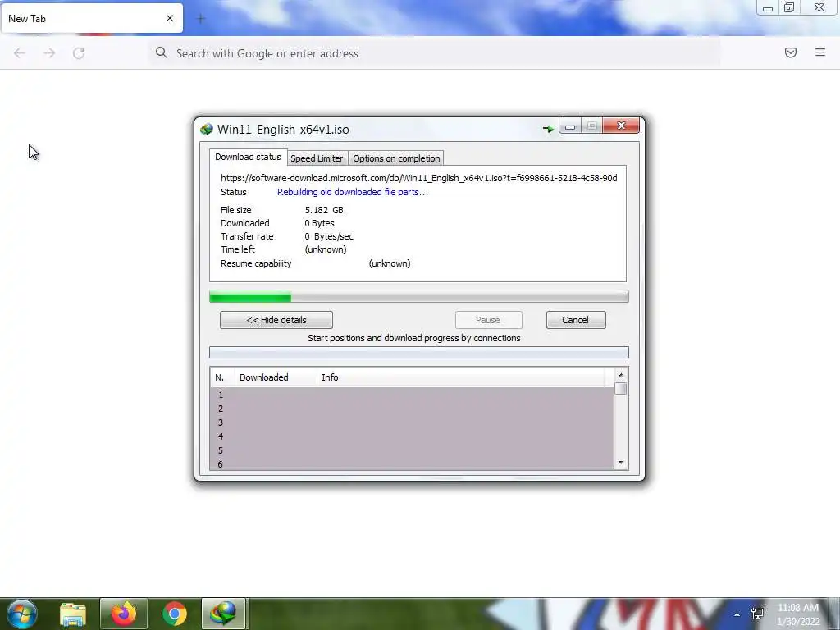840x630 pixels.
Task: Click the Rebuilding old downloaded file parts status
Action: tap(353, 192)
